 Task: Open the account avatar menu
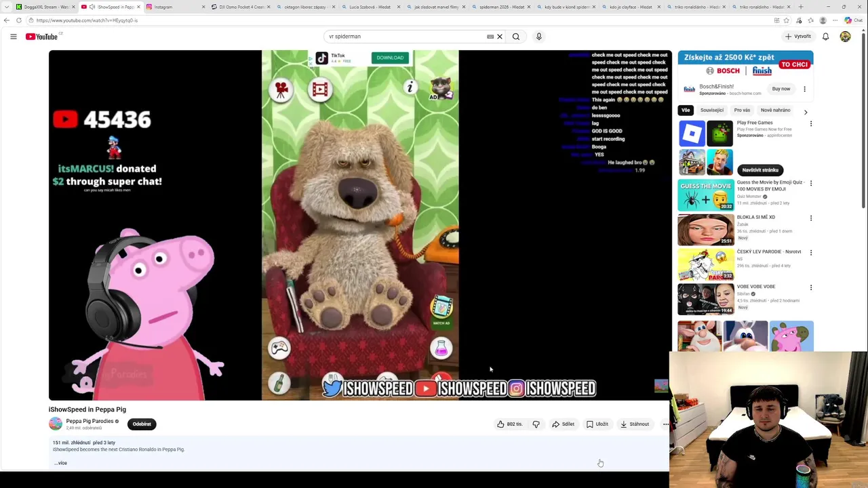845,37
